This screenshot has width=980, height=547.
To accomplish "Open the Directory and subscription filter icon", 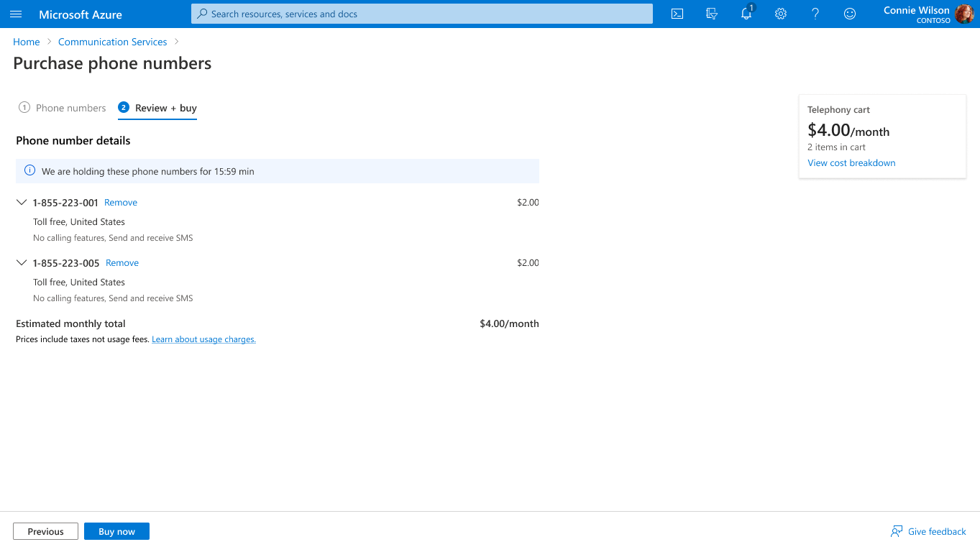I will [x=712, y=14].
